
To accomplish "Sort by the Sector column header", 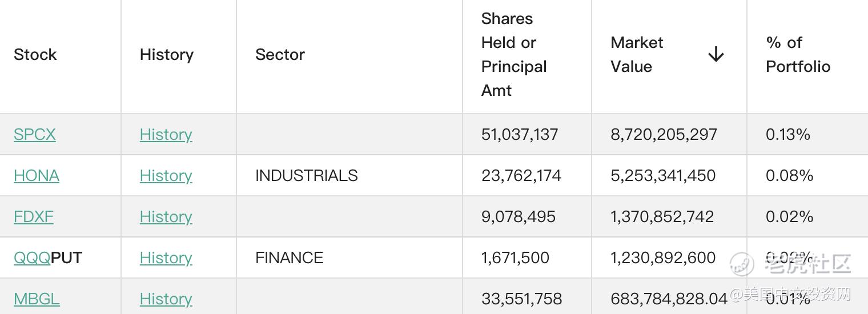I will tap(280, 55).
